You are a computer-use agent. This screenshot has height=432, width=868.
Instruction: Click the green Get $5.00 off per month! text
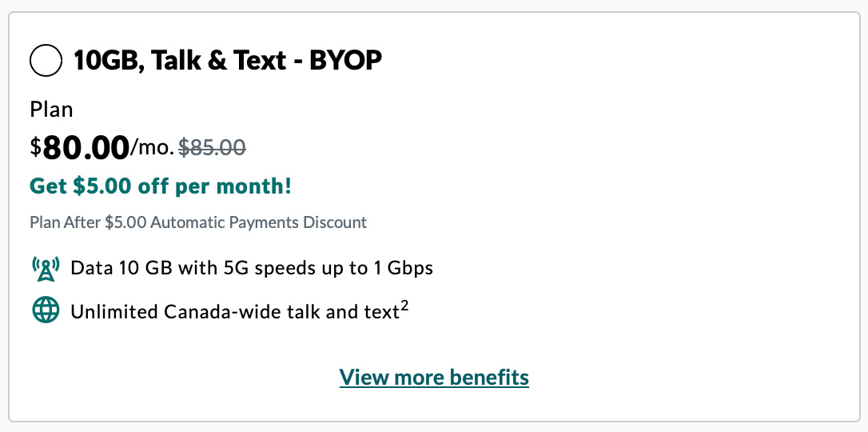[161, 186]
